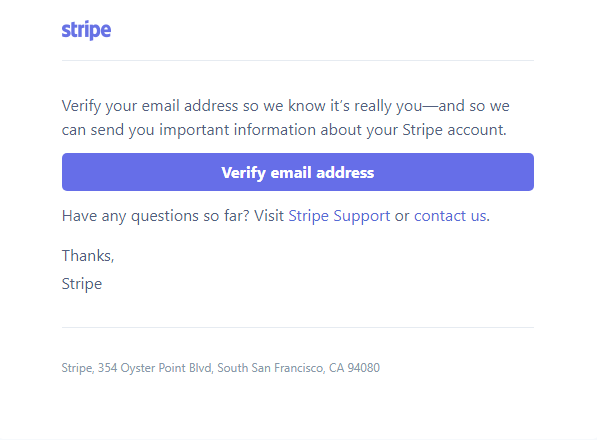597x440 pixels.
Task: Click the 'Stripe' signature below Thanks
Action: [x=82, y=284]
